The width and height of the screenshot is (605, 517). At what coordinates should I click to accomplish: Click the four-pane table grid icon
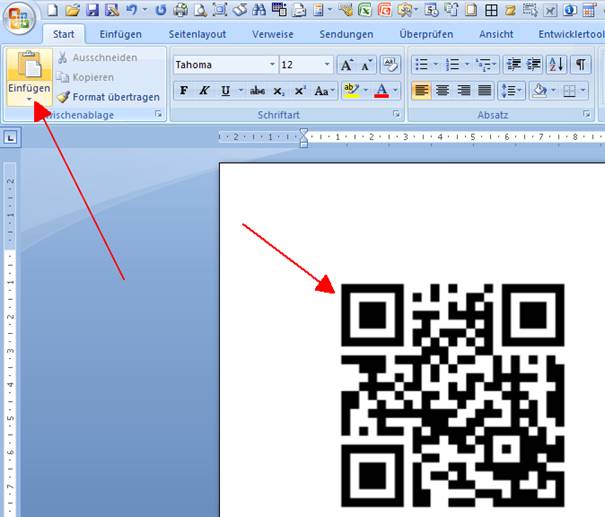pos(491,10)
